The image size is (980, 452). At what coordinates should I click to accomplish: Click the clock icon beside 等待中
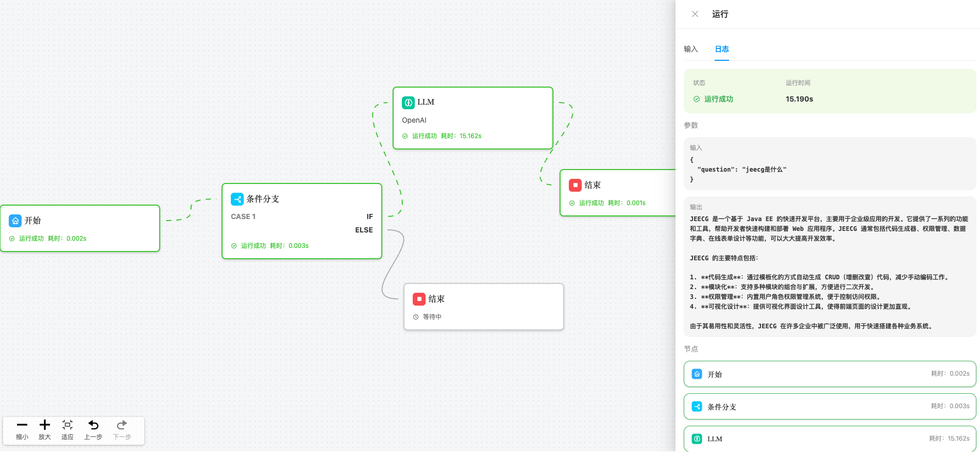pos(416,317)
